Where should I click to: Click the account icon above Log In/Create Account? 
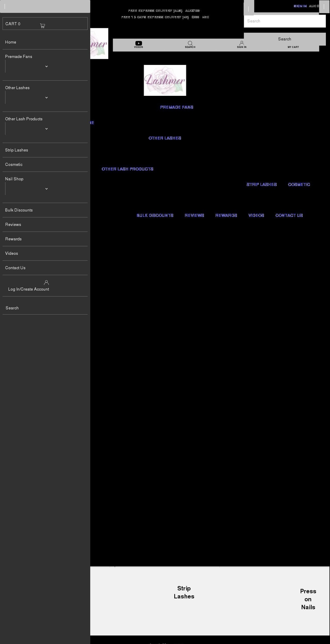coord(46,282)
